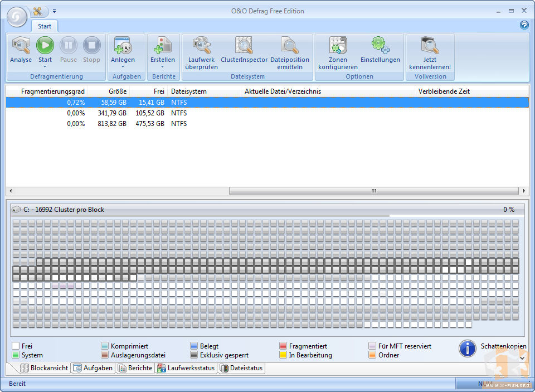The image size is (535, 392).
Task: Click the Blockansicht tab icon
Action: (x=24, y=368)
